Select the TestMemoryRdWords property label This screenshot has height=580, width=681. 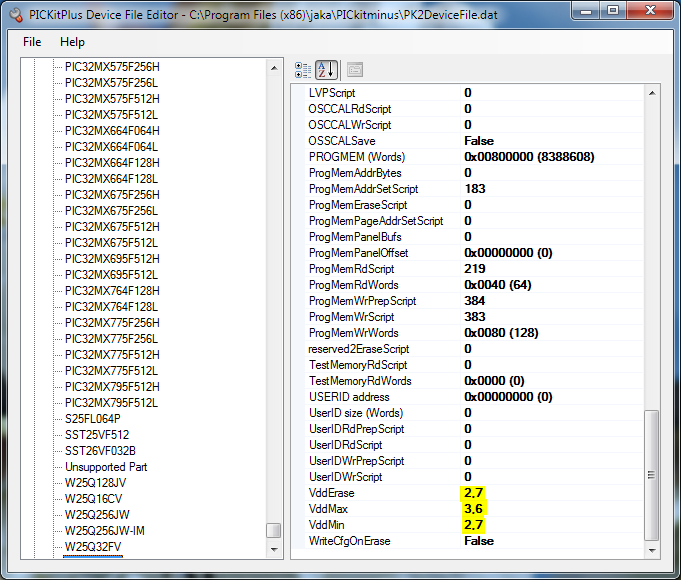(360, 381)
